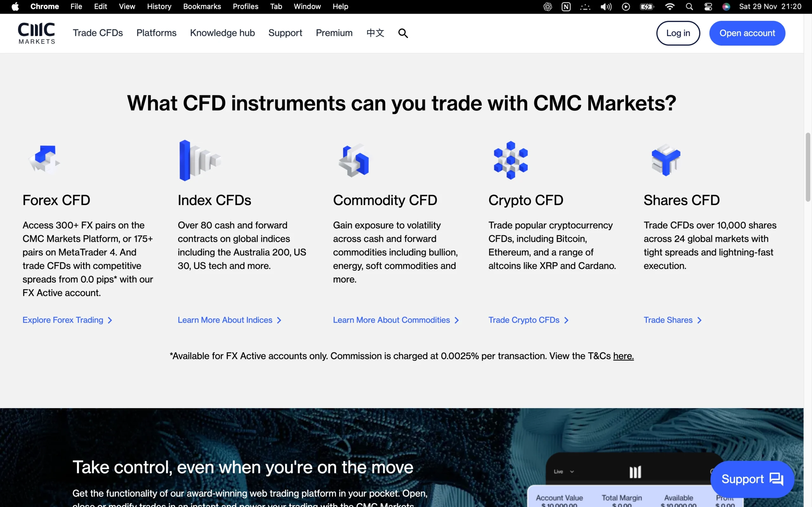Viewport: 812px width, 507px height.
Task: Open Spotlight search from the menu bar
Action: 689,6
